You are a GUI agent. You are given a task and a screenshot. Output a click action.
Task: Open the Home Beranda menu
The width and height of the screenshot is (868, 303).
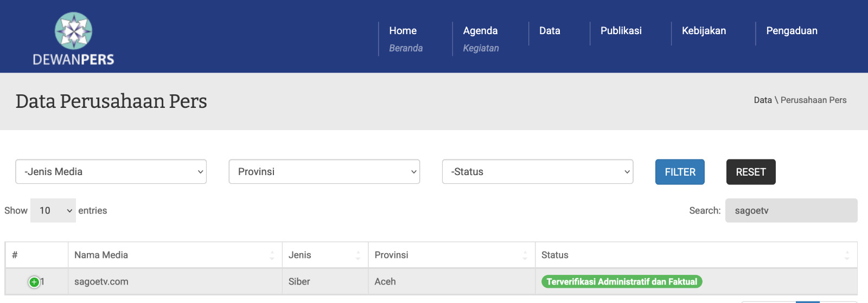pos(406,39)
